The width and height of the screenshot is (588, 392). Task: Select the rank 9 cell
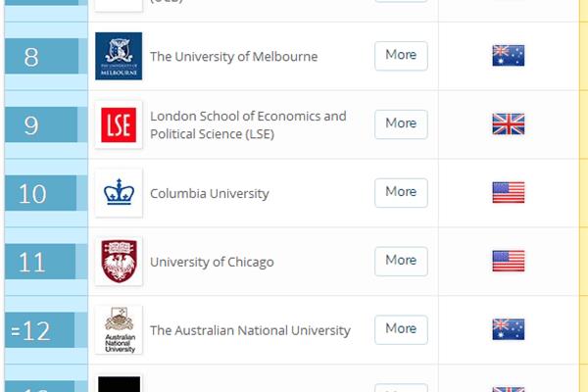(41, 124)
